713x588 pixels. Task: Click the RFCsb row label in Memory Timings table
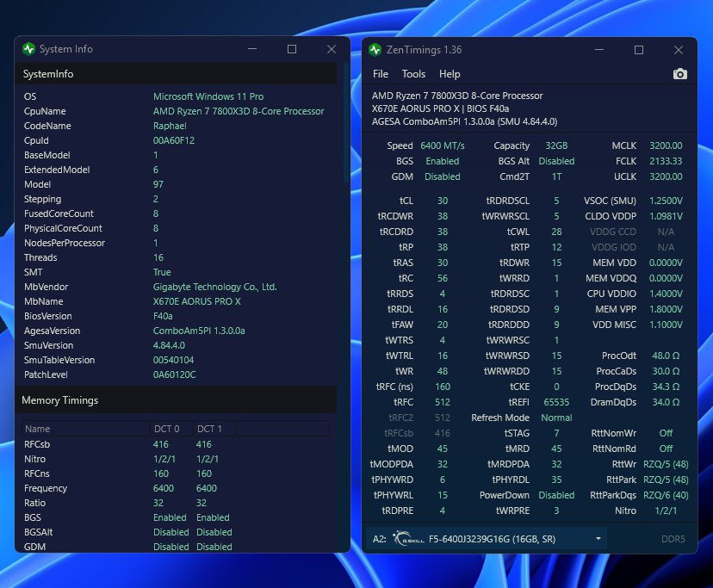pyautogui.click(x=37, y=444)
